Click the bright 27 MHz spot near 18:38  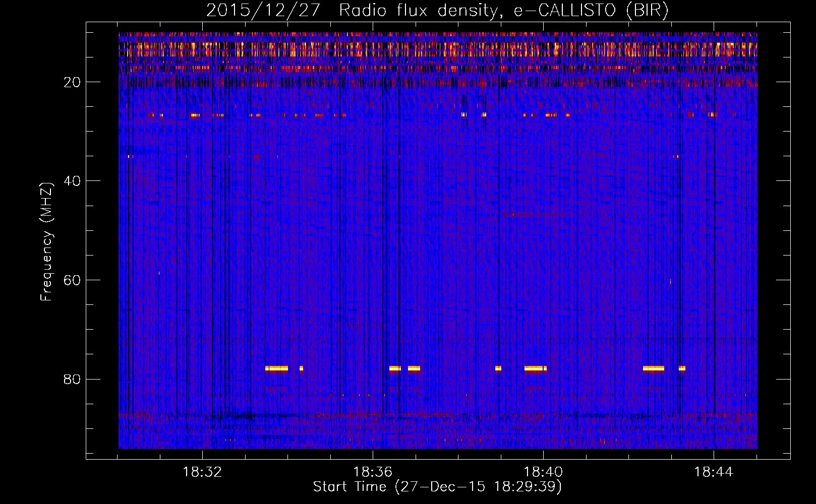464,115
